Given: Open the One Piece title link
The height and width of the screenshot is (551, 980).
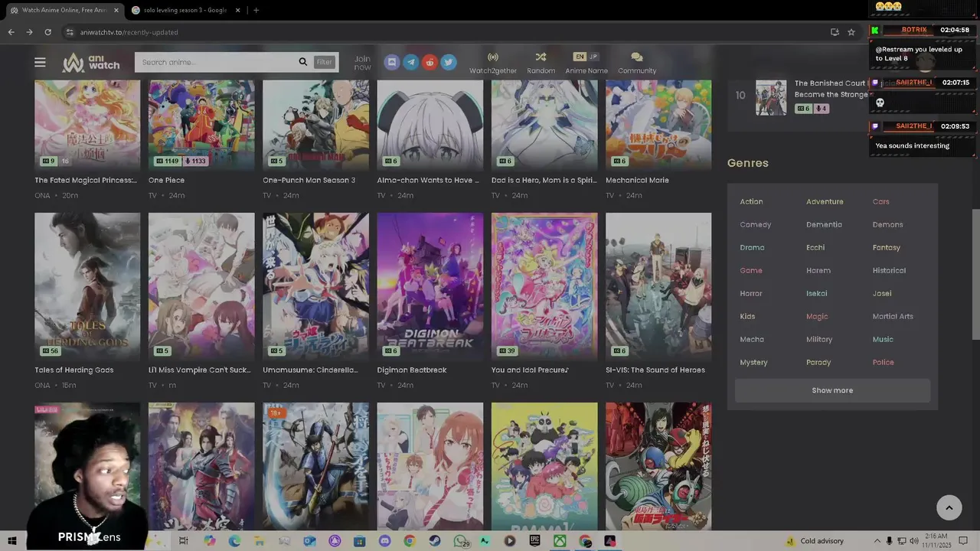Looking at the screenshot, I should [x=166, y=180].
